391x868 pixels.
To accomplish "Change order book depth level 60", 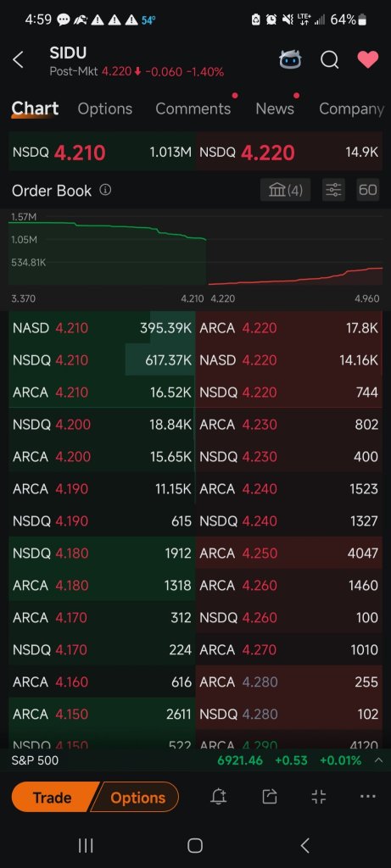I will click(x=368, y=190).
